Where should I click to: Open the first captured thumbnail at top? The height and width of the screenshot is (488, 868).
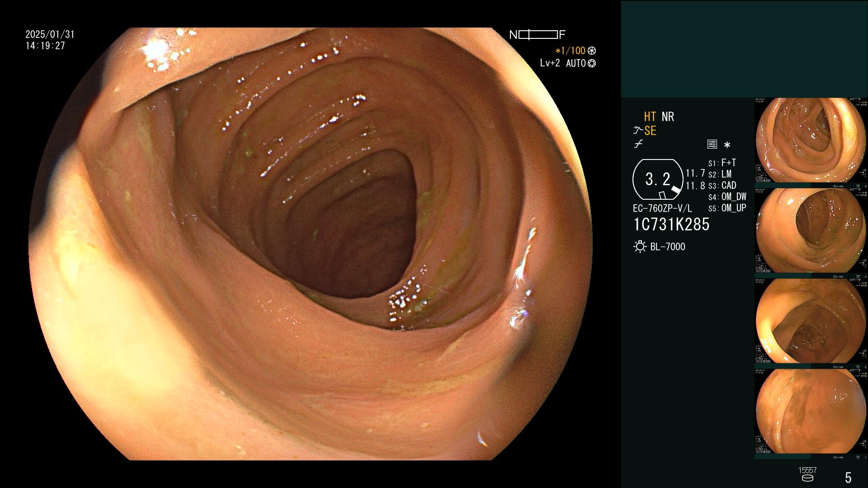pyautogui.click(x=811, y=140)
